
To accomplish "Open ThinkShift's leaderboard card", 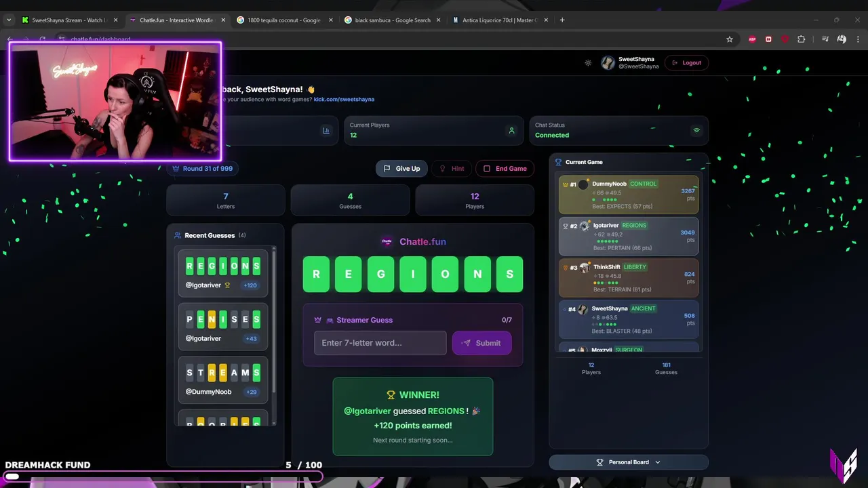I will click(x=629, y=278).
